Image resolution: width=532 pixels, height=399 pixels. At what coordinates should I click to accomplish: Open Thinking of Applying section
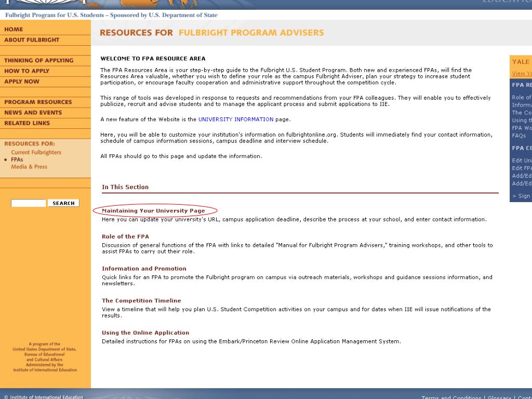coord(38,60)
